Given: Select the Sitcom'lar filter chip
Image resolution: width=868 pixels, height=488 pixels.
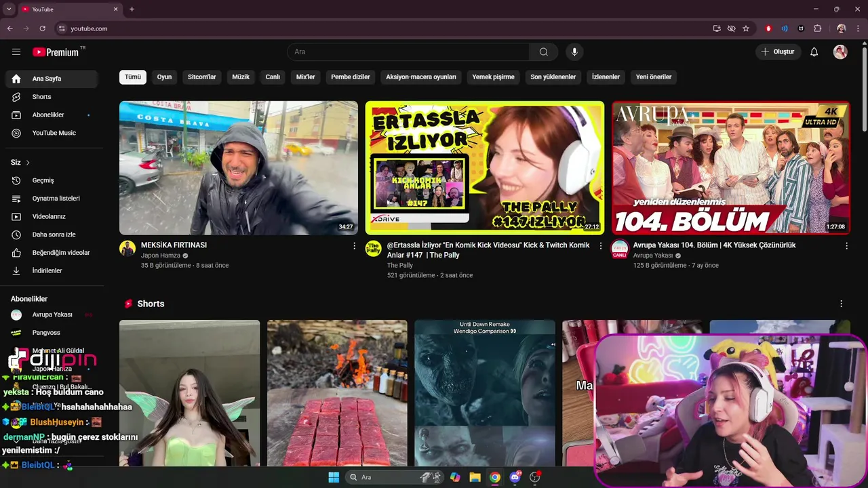Looking at the screenshot, I should (x=202, y=77).
